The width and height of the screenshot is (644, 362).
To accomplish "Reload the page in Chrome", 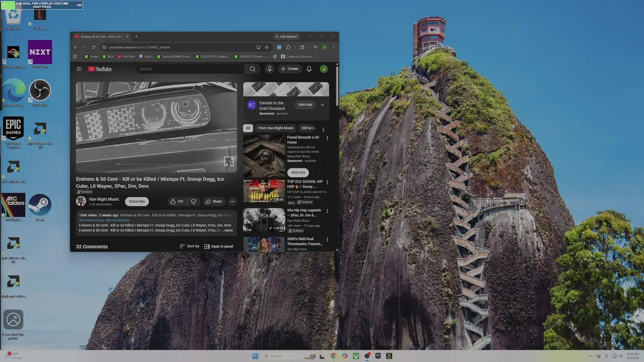I will point(94,47).
